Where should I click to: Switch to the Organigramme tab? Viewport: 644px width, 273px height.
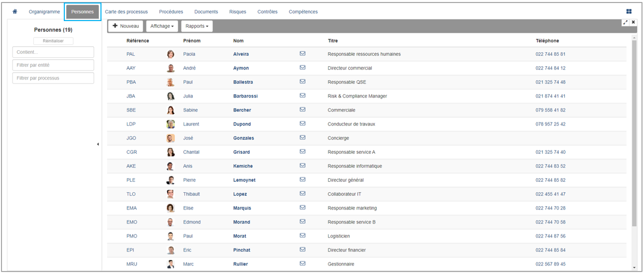[x=44, y=12]
